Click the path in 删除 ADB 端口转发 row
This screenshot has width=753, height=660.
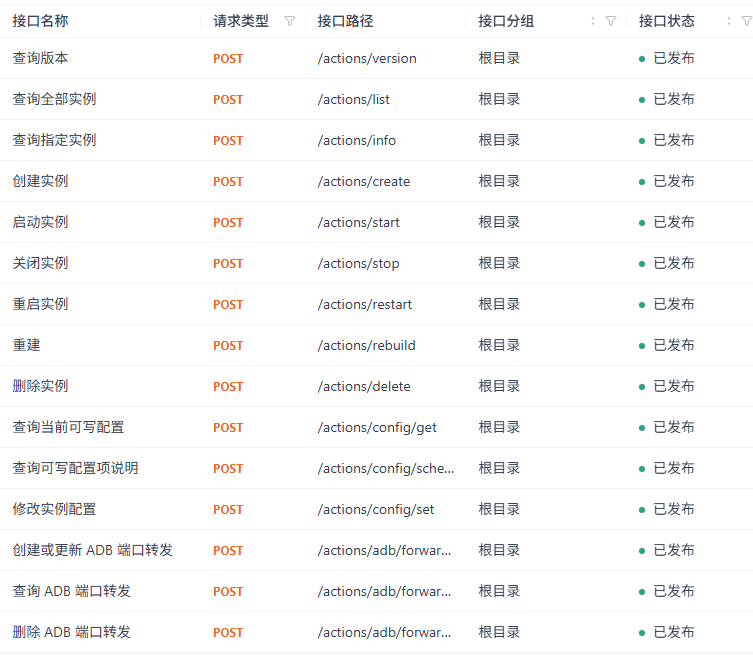[384, 633]
